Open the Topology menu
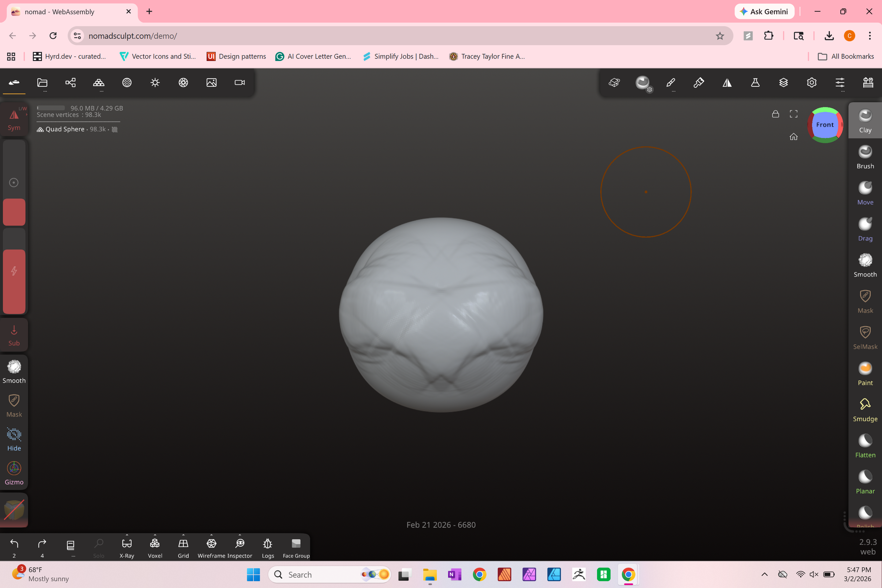Viewport: 882px width, 588px height. point(99,83)
